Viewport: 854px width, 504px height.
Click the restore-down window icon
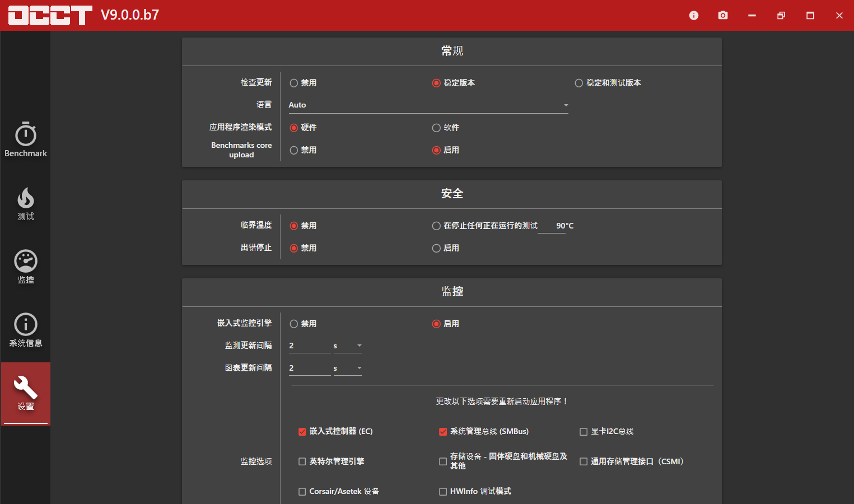click(x=781, y=16)
